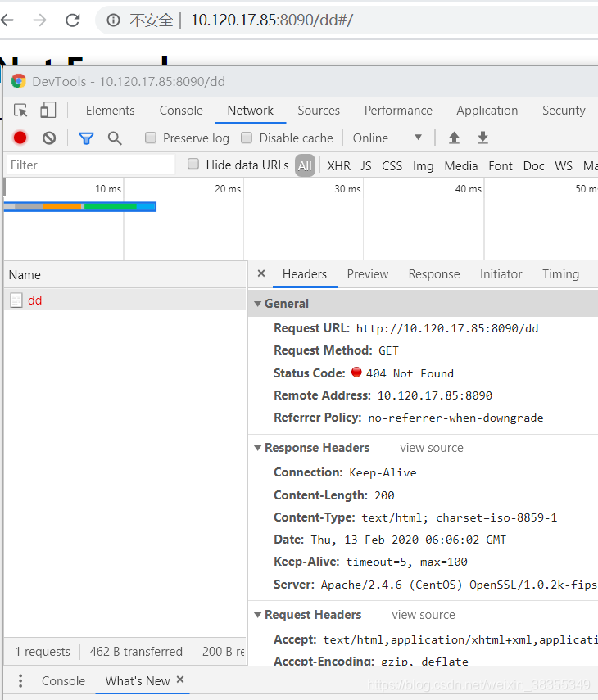This screenshot has width=598, height=700.
Task: Select the What's New drawer tab
Action: (138, 681)
